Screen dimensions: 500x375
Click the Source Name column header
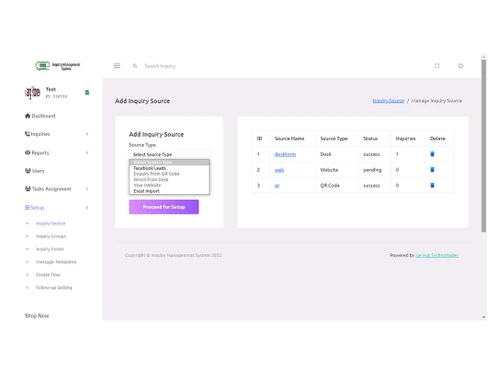pos(289,138)
